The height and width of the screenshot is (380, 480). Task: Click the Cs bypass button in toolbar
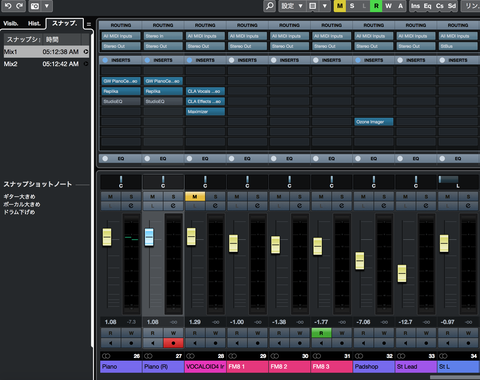(440, 6)
